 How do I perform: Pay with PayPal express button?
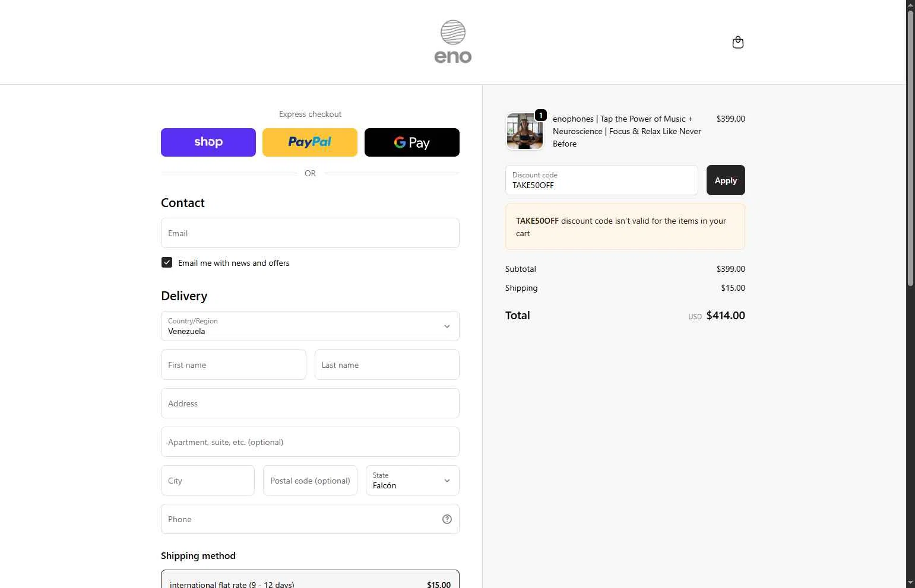click(x=310, y=142)
